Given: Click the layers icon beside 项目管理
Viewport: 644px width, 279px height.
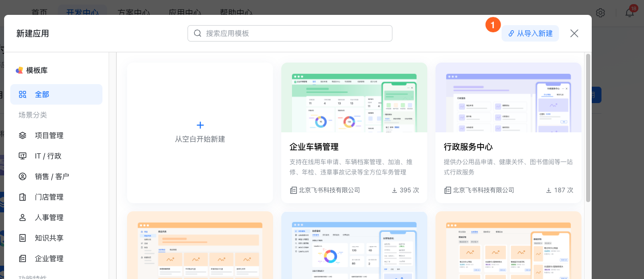Looking at the screenshot, I should tap(23, 135).
